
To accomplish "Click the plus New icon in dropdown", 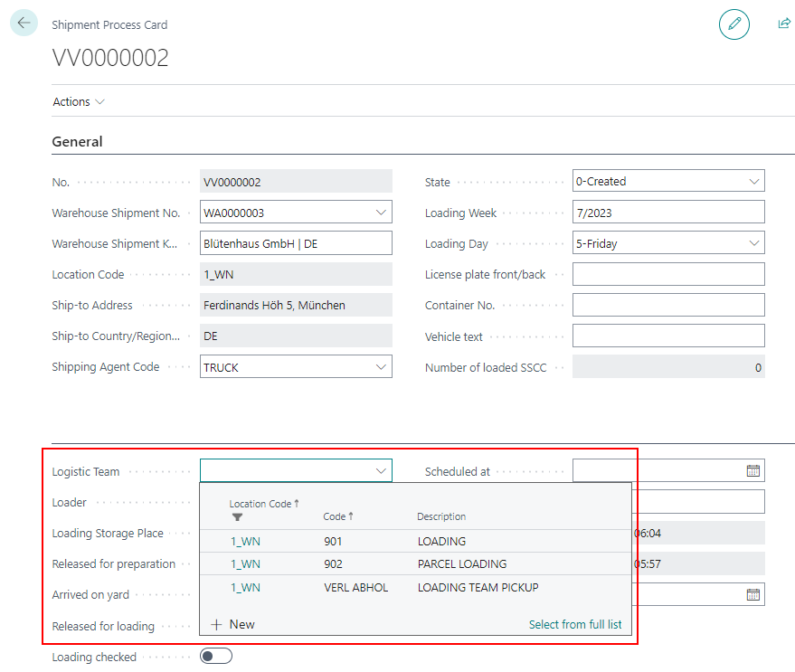I will (216, 624).
